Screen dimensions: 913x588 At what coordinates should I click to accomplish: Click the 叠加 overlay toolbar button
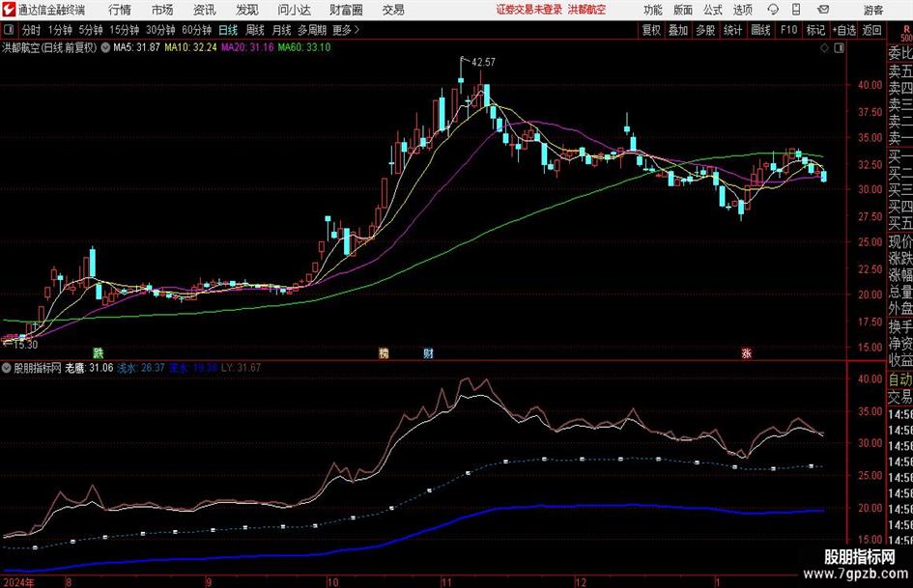point(678,30)
